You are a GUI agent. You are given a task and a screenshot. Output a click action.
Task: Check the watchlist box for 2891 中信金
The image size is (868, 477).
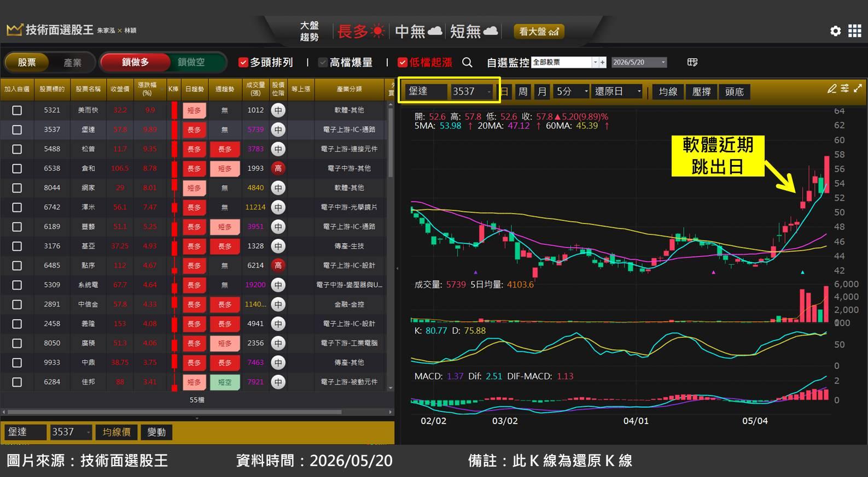[17, 304]
